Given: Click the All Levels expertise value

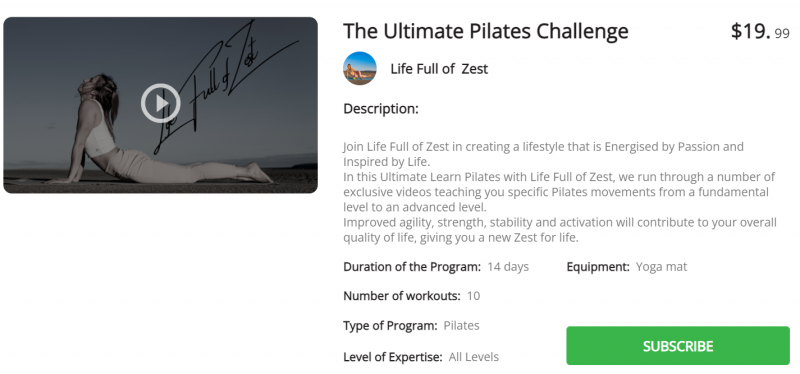Looking at the screenshot, I should coord(473,357).
